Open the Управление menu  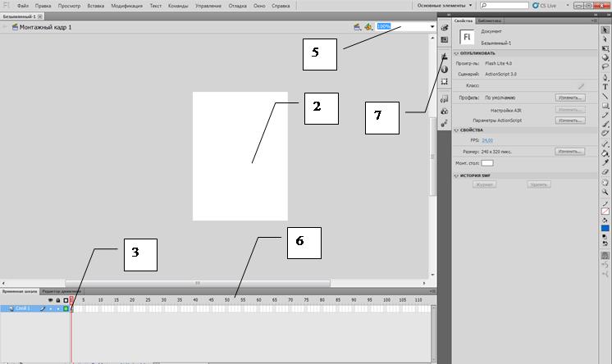tap(208, 6)
